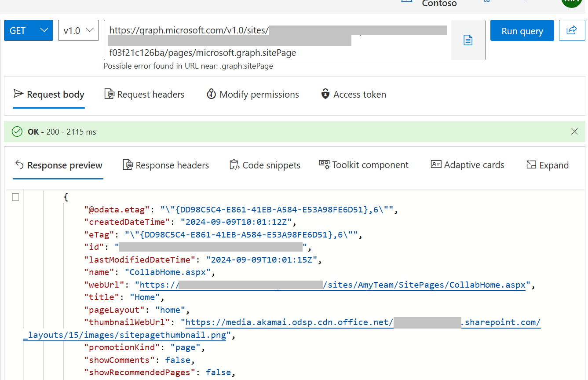Viewport: 588px width, 380px height.
Task: Toggle the response preview selection checkbox off
Action: click(15, 197)
